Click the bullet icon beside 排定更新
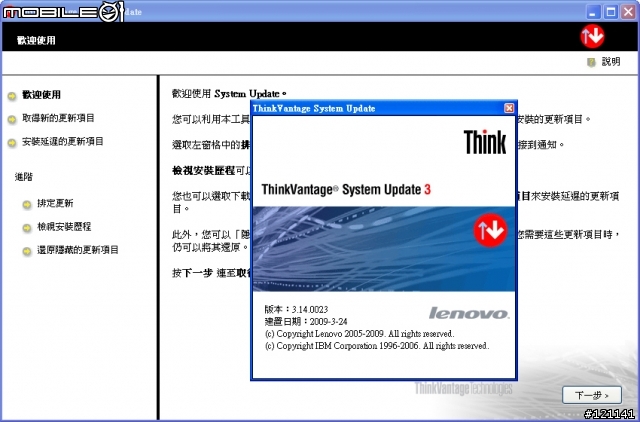Viewport: 640px width, 422px height. [27, 204]
